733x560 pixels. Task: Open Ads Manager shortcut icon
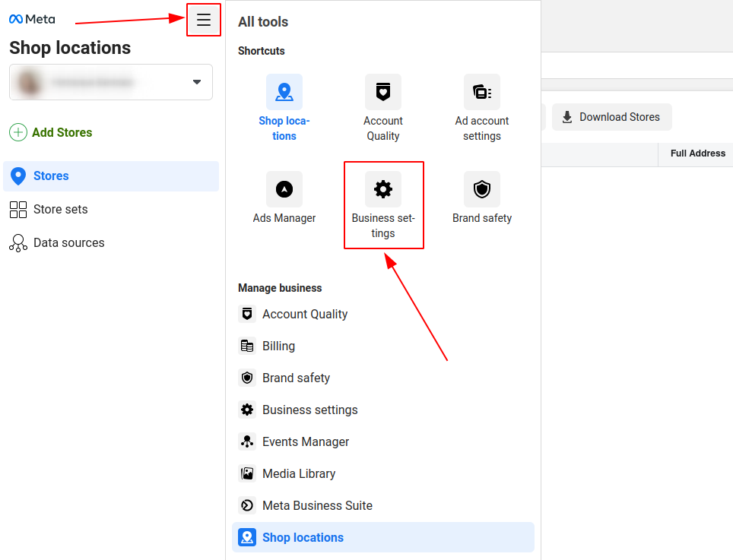coord(284,189)
